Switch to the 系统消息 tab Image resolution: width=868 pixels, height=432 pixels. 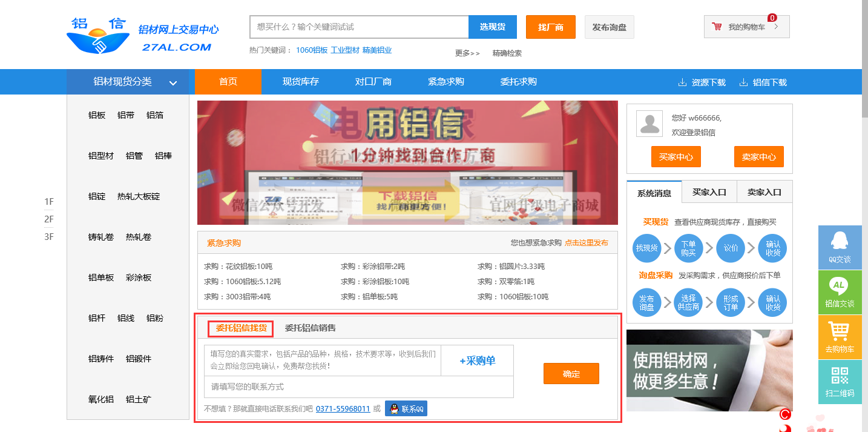(654, 192)
